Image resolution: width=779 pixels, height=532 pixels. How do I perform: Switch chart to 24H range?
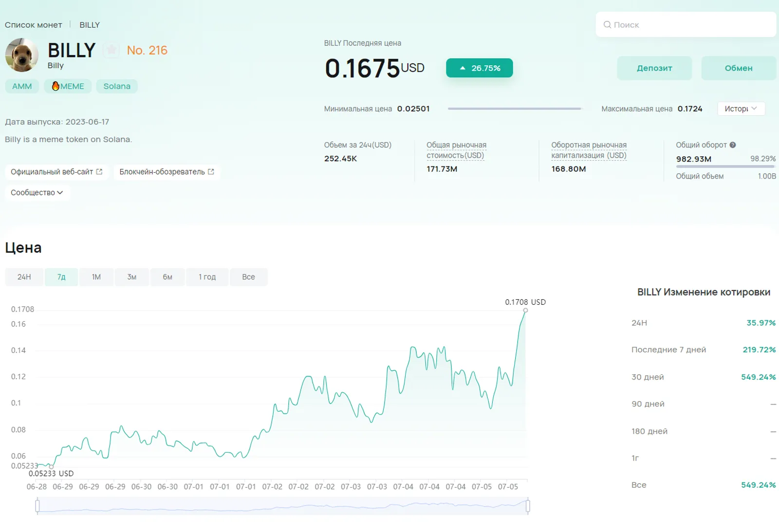(24, 277)
